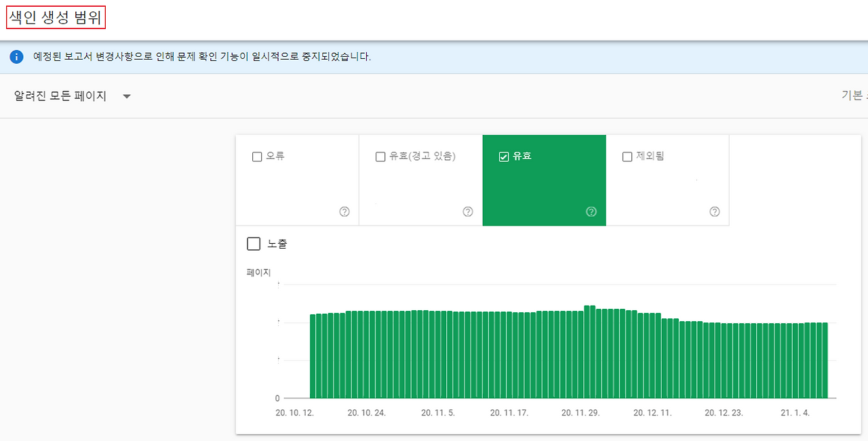The image size is (868, 441).
Task: Toggle the 노출 checkbox
Action: [254, 244]
